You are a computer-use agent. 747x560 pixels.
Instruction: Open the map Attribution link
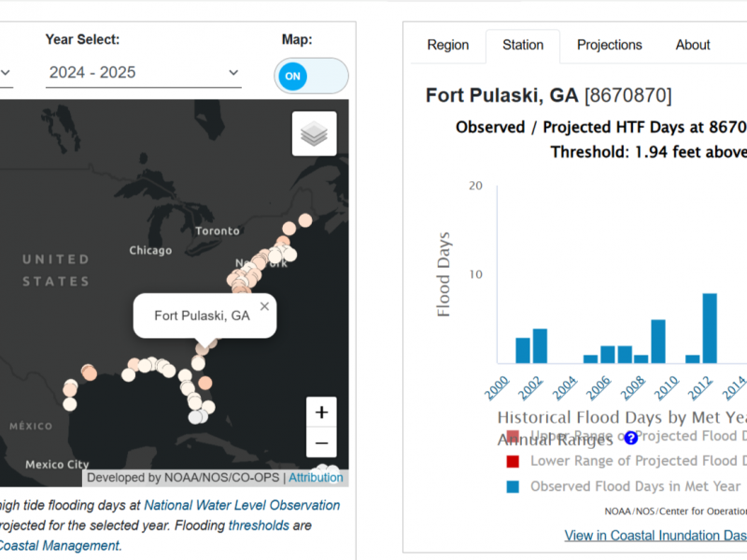click(x=316, y=477)
